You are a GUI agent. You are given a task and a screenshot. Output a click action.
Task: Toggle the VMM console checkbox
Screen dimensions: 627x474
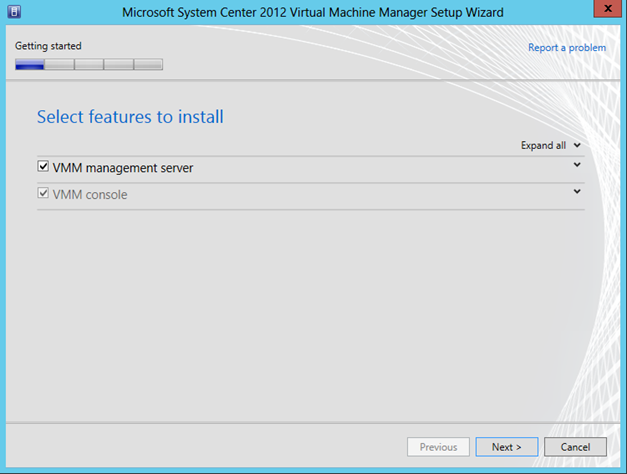(x=43, y=193)
